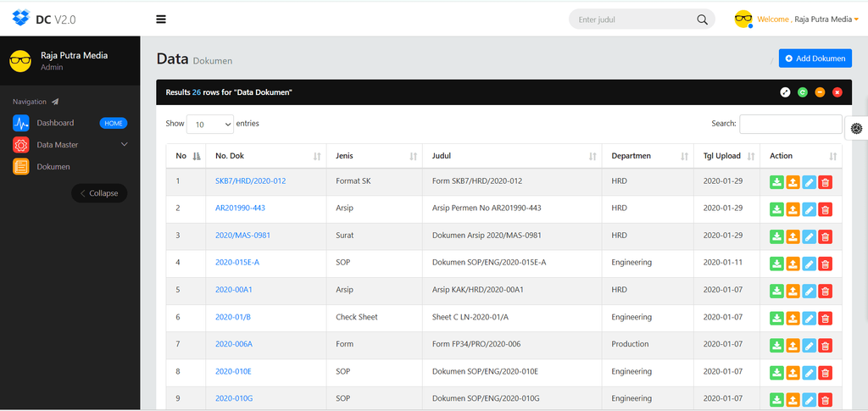This screenshot has height=411, width=868.
Task: Open the Show entries dropdown
Action: pyautogui.click(x=210, y=125)
